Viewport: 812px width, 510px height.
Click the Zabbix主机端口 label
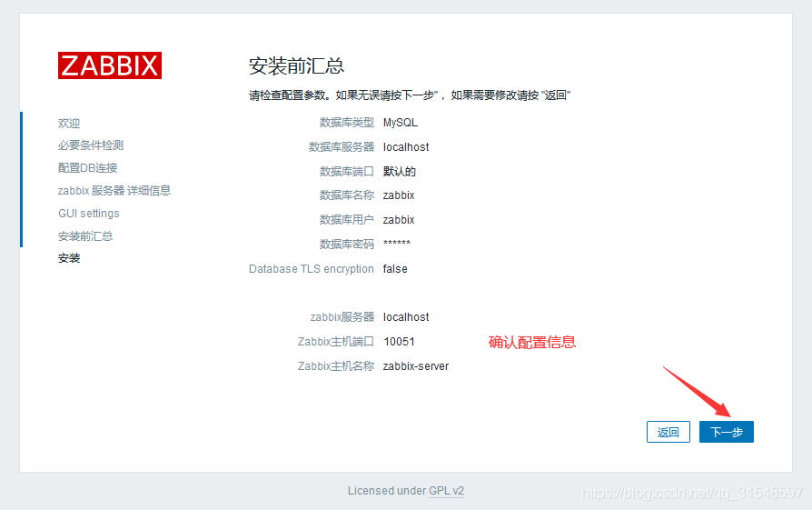(x=335, y=342)
